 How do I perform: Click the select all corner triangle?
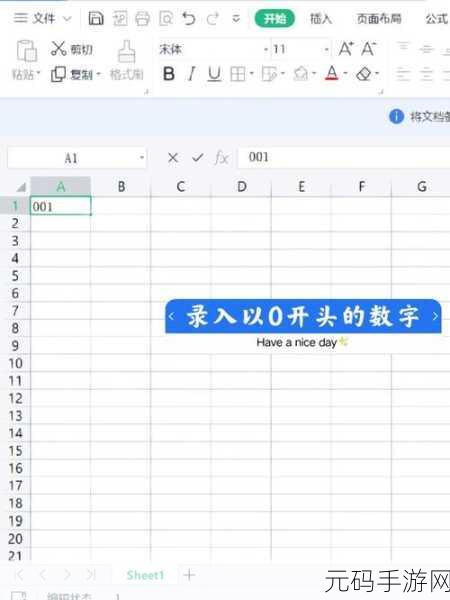pos(21,187)
